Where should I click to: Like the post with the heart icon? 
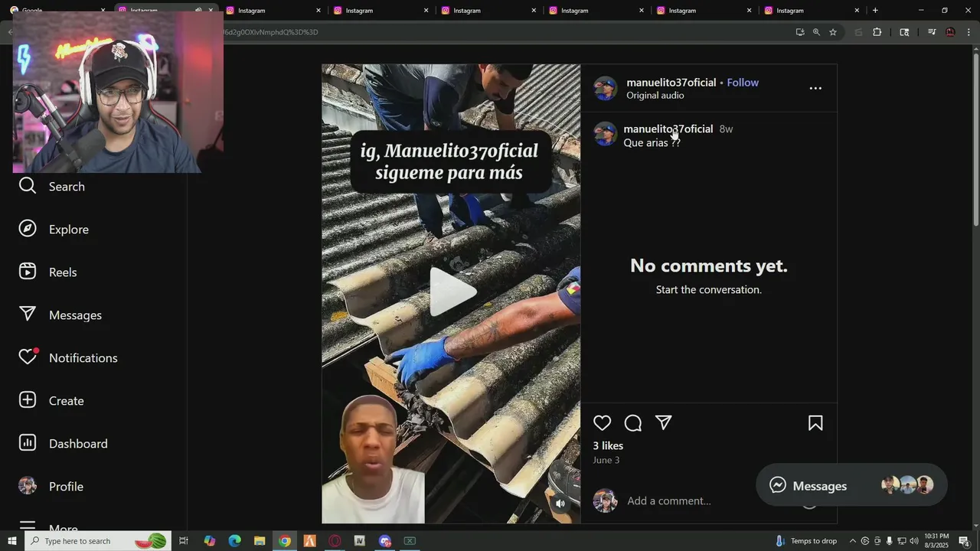pos(603,423)
